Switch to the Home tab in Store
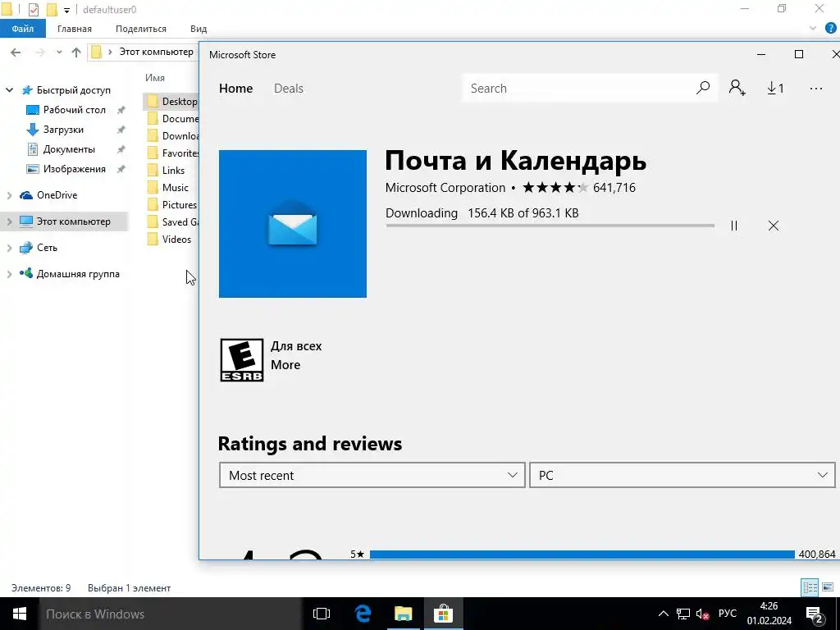The image size is (840, 630). 235,89
